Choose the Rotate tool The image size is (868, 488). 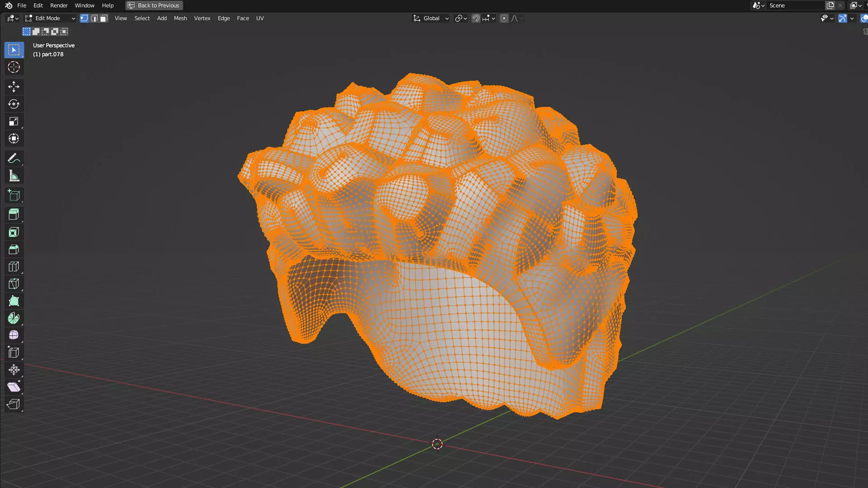tap(14, 104)
